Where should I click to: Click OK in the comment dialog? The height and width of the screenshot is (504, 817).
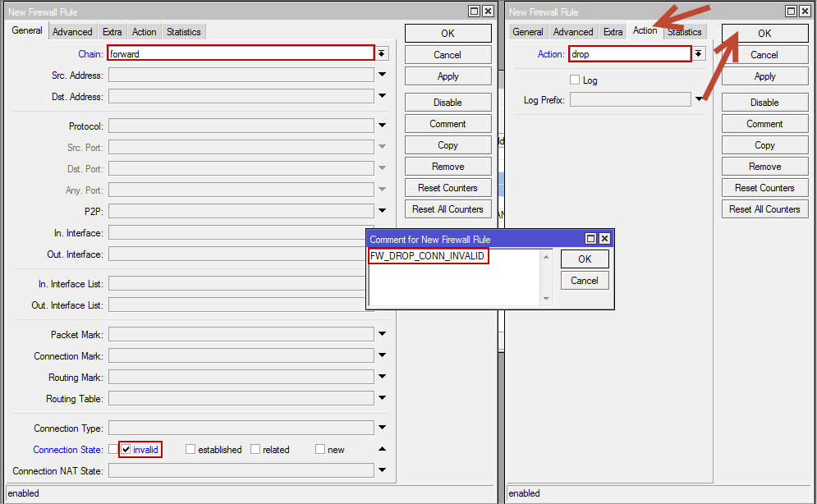point(585,259)
